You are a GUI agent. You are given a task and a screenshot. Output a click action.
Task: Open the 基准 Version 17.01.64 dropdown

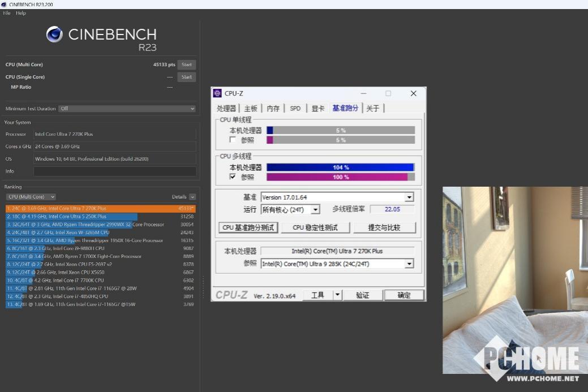click(x=409, y=197)
